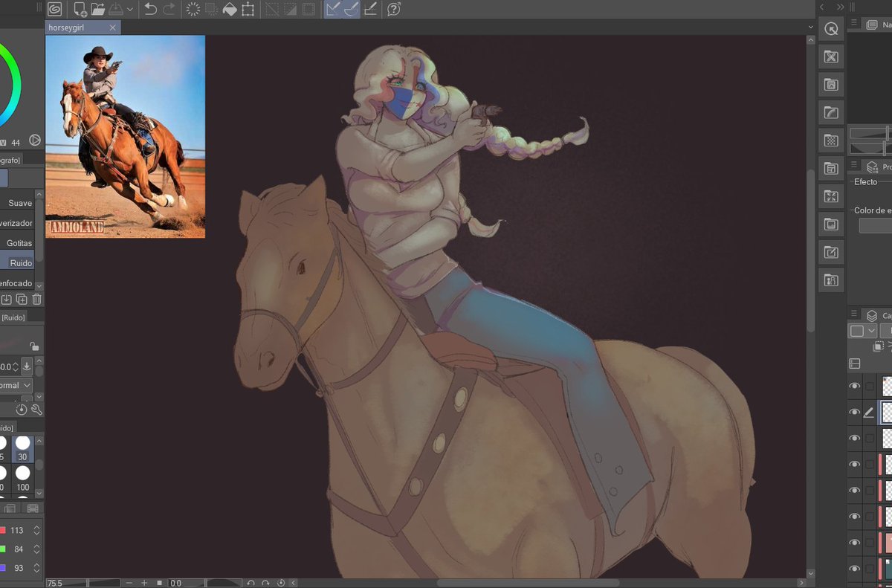Toggle Snap to Ruler

(333, 9)
